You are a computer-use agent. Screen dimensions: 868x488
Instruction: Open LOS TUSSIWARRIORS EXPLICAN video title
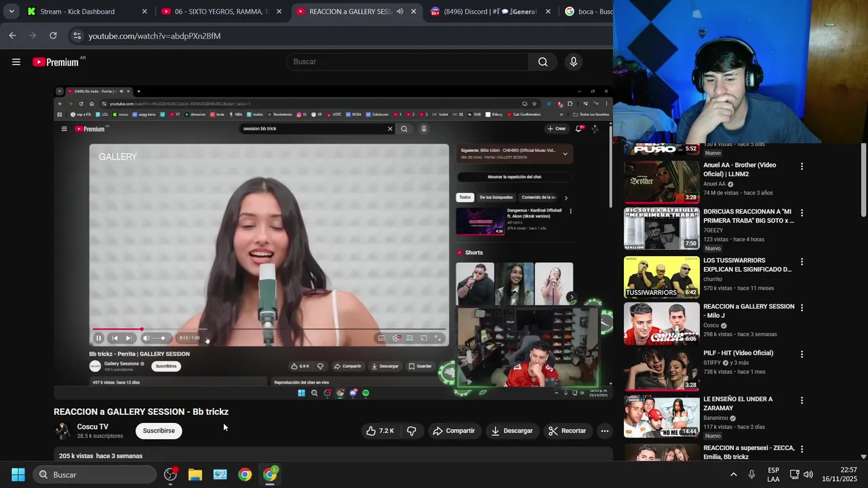coord(747,265)
